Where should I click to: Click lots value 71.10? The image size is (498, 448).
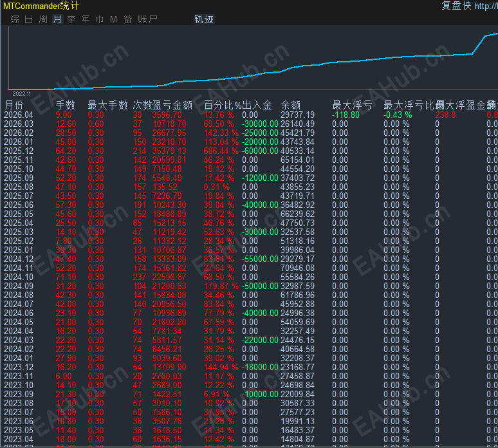pyautogui.click(x=66, y=277)
